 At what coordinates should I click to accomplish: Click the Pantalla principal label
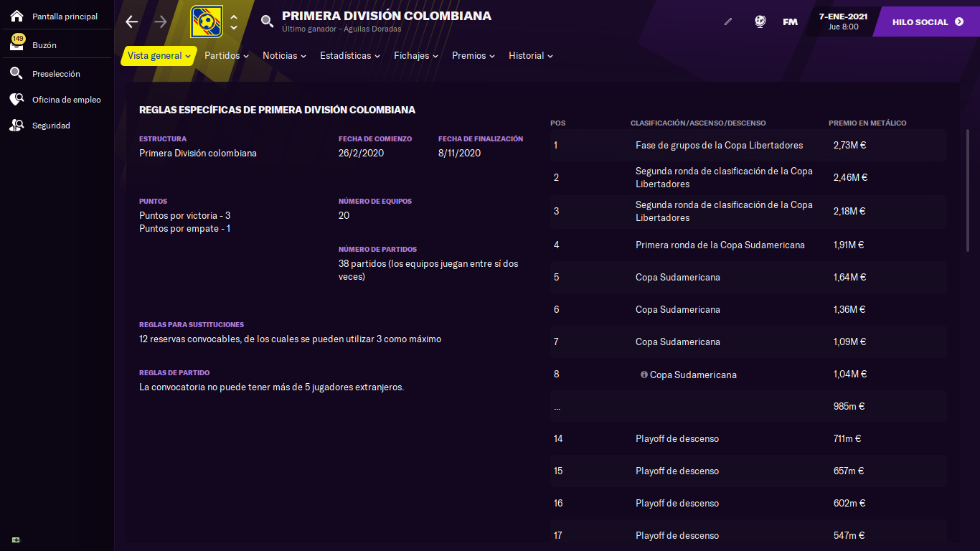tap(65, 17)
